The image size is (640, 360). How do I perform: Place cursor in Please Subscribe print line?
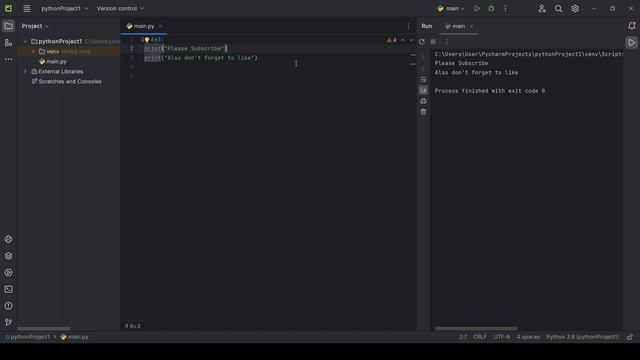tap(186, 49)
